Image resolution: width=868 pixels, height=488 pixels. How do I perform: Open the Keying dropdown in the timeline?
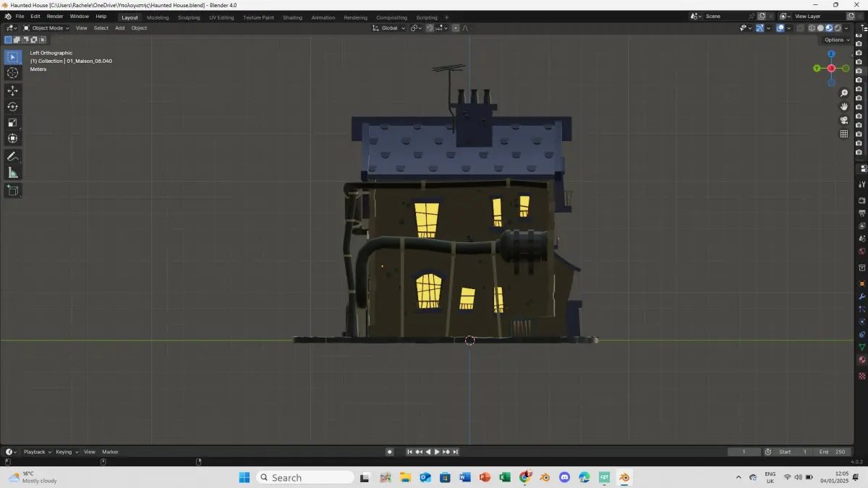[x=67, y=452]
